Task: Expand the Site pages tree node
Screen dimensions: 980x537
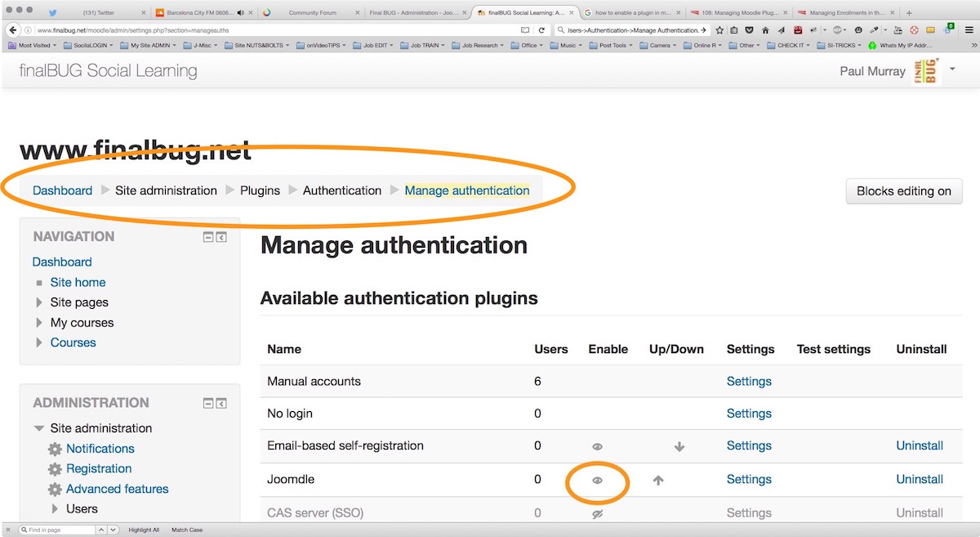Action: pyautogui.click(x=39, y=302)
